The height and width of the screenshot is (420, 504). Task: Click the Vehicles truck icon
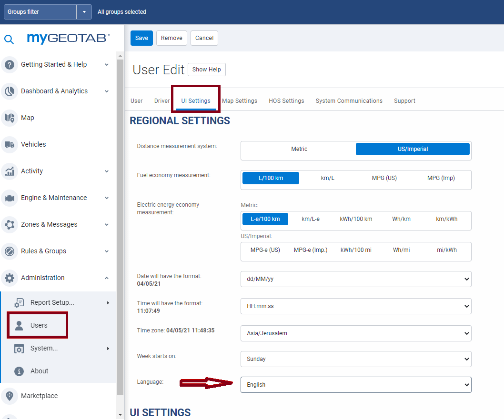click(10, 144)
